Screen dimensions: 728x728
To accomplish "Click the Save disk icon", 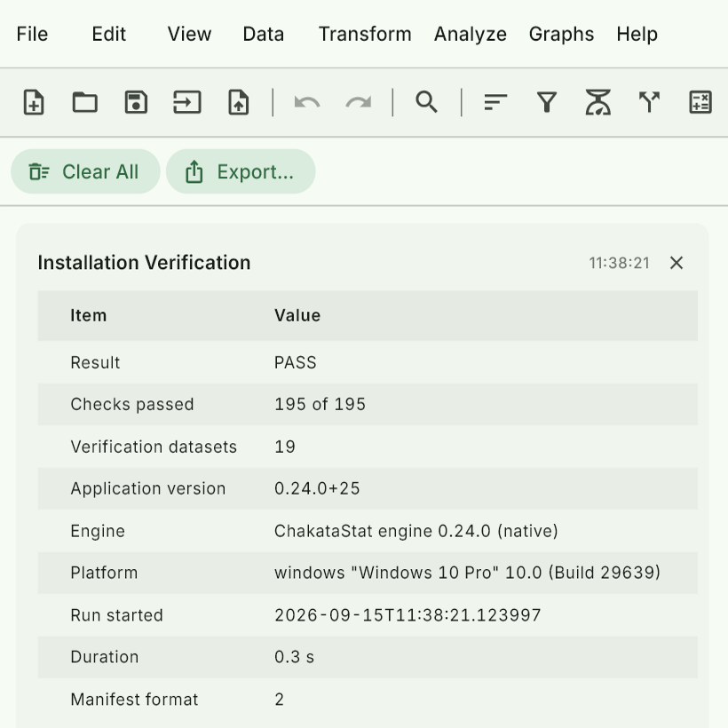I will (x=136, y=102).
